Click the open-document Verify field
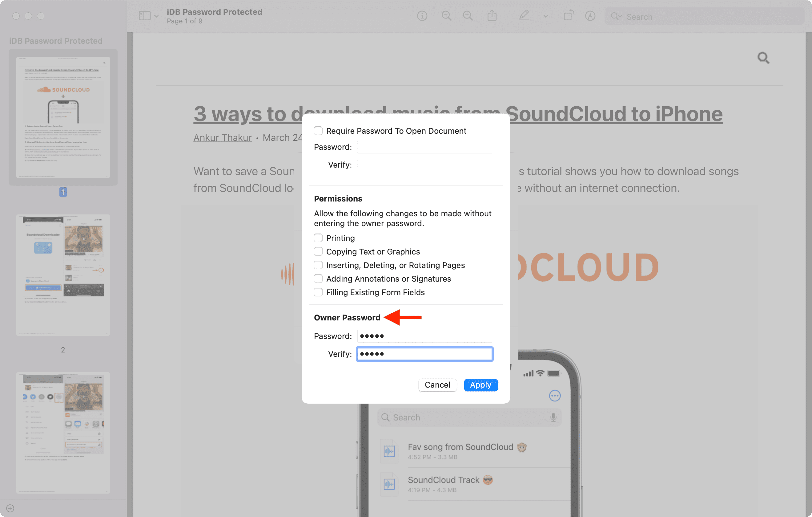 (424, 165)
